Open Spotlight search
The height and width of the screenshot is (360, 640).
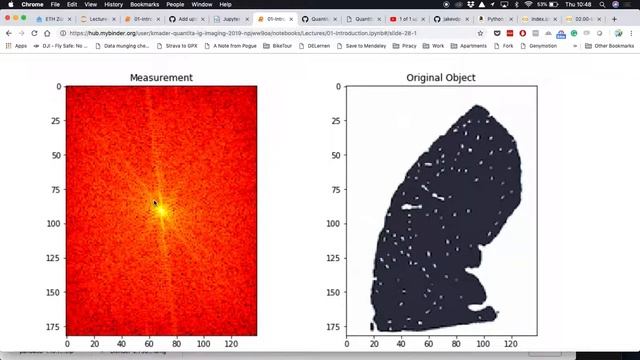602,4
